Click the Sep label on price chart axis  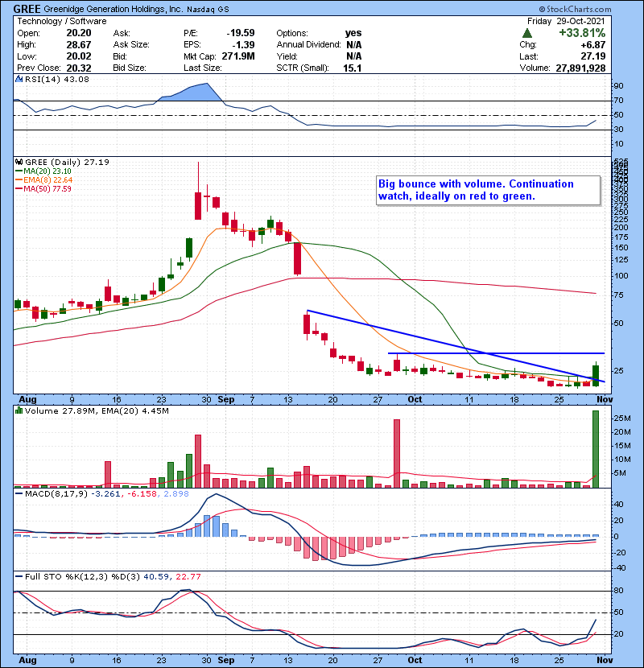click(226, 400)
